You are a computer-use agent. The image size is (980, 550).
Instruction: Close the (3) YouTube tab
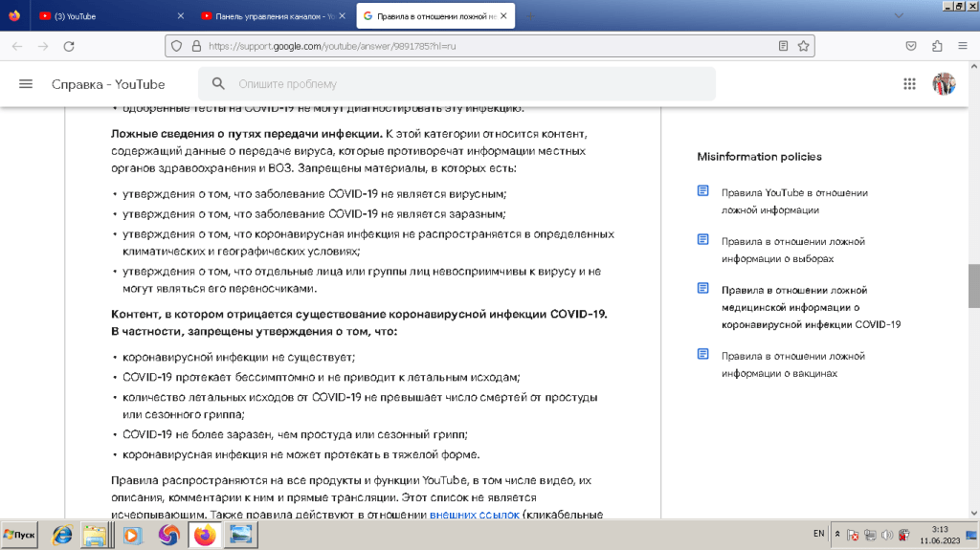coord(182,16)
